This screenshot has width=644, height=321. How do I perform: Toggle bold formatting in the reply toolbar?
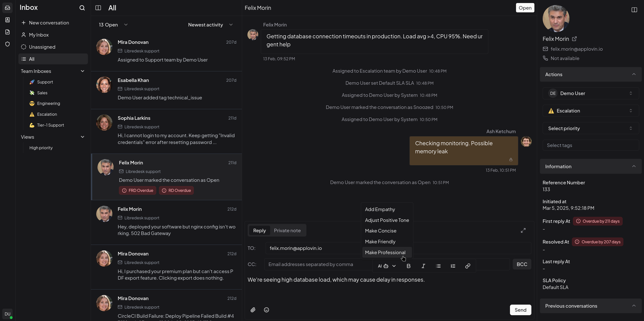tap(408, 266)
